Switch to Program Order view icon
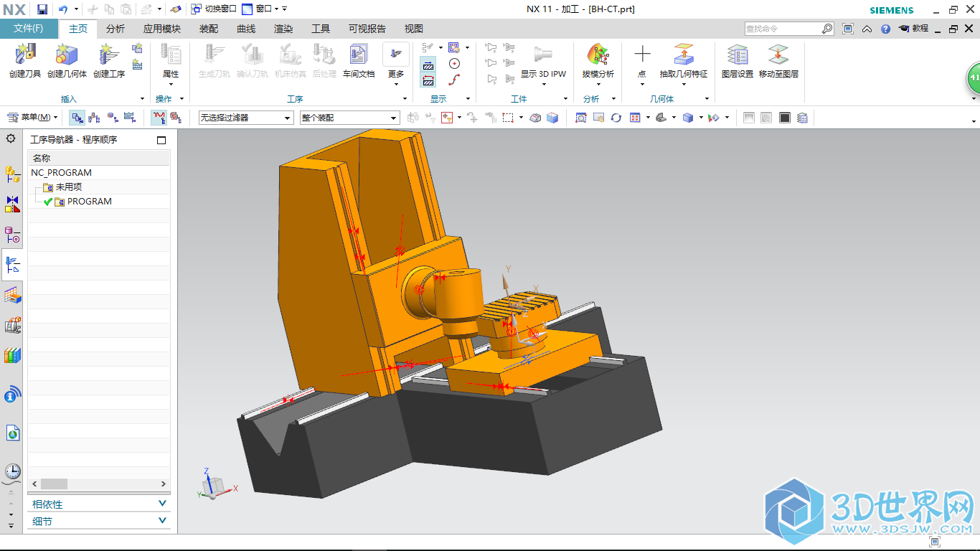980x551 pixels. (x=77, y=118)
